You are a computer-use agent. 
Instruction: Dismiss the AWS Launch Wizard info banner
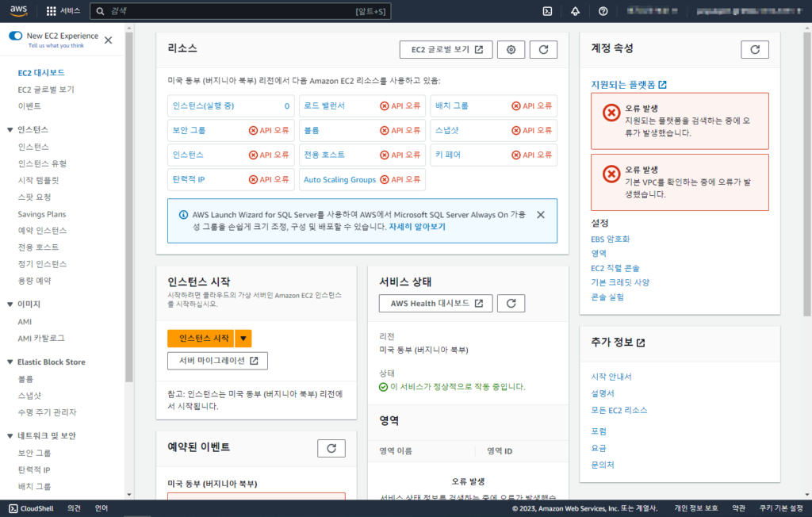(541, 214)
